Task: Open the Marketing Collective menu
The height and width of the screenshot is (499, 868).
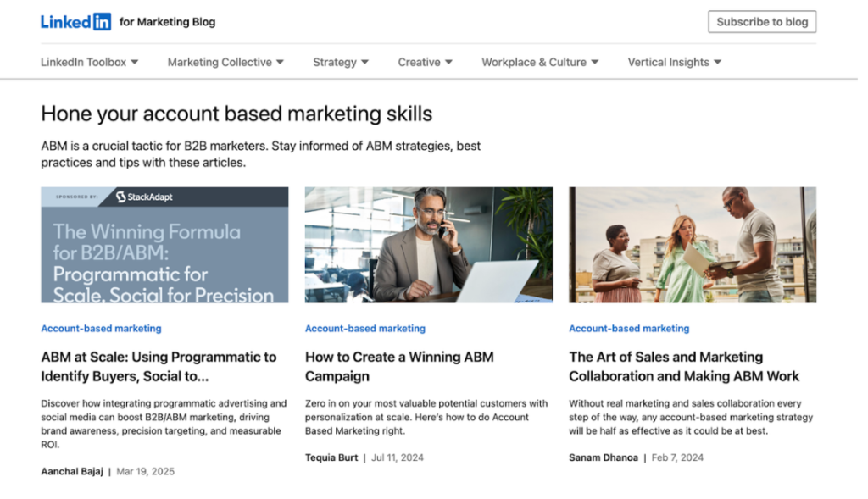Action: point(225,62)
